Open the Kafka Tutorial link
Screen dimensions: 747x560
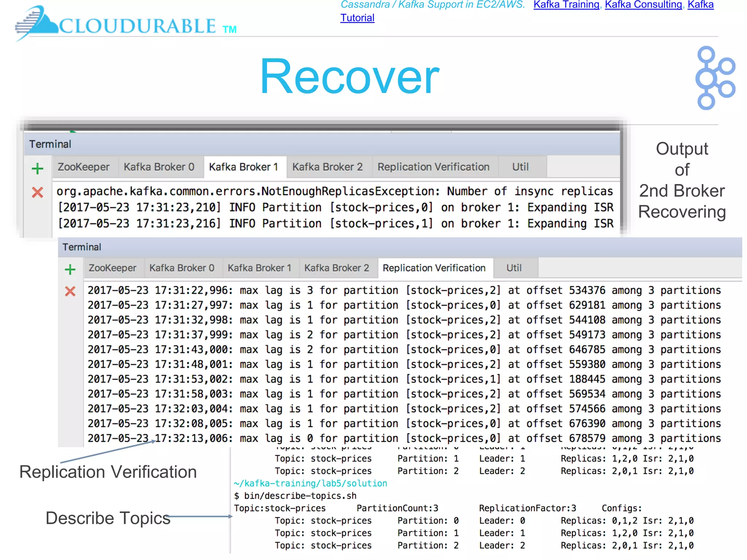click(357, 18)
